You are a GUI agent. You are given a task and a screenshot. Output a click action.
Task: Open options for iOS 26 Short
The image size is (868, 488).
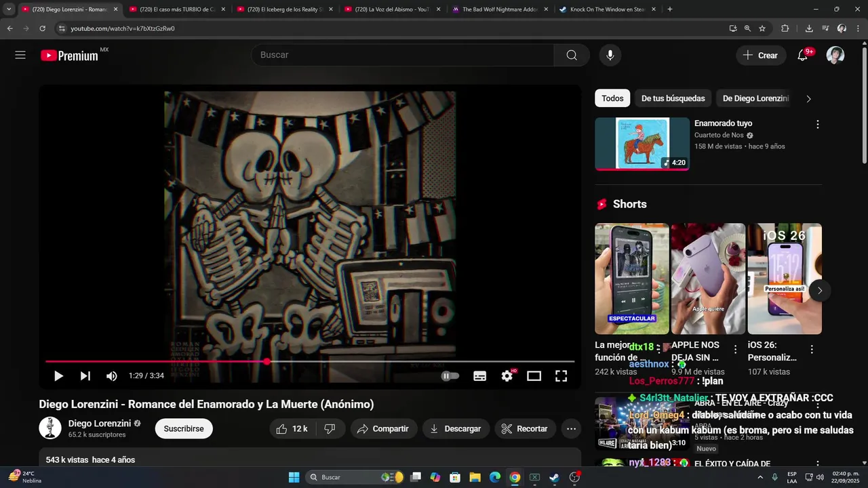812,350
